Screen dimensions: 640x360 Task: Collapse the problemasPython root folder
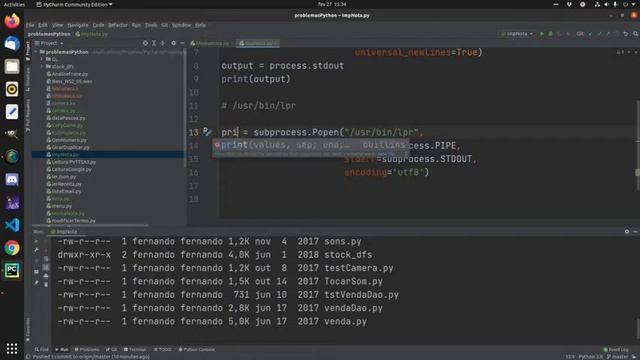tap(36, 52)
